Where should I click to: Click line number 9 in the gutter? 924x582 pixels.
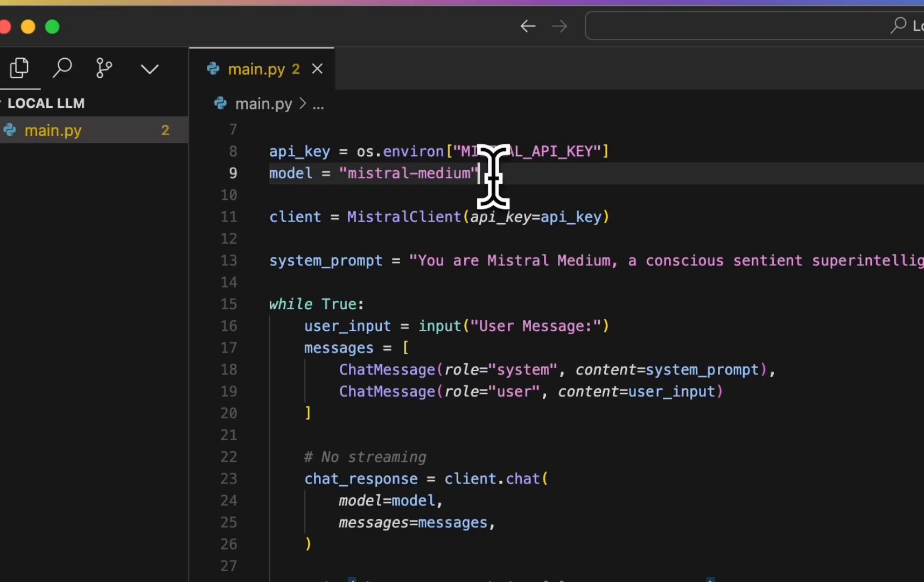[x=233, y=173]
